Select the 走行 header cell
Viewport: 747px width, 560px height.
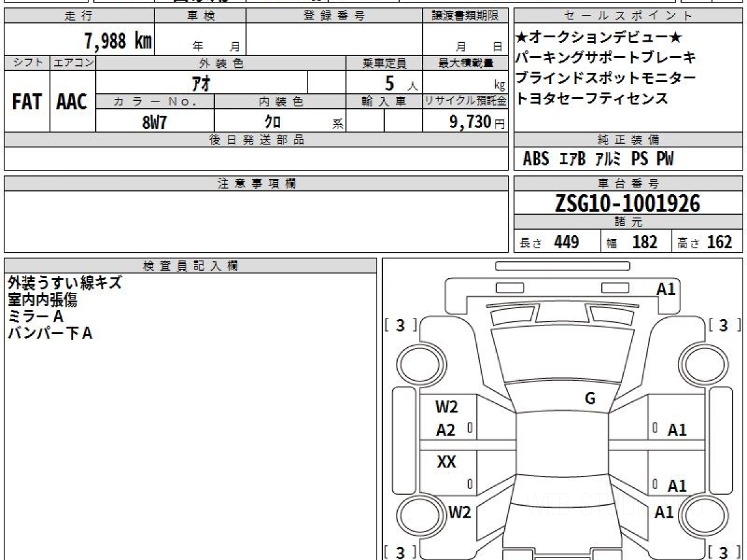pyautogui.click(x=79, y=16)
